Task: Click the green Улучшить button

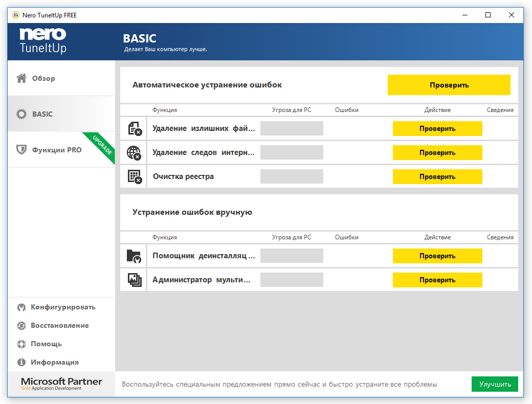Action: [495, 384]
